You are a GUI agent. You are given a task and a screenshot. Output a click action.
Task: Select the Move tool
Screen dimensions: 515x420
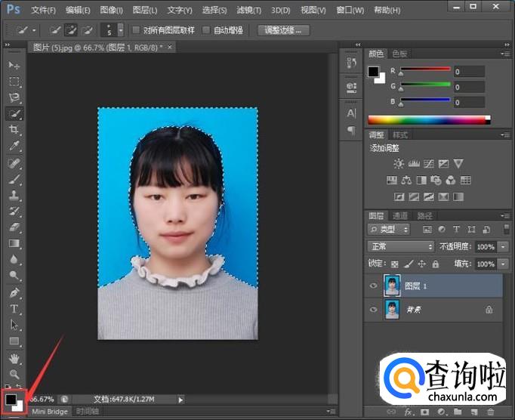click(x=14, y=66)
